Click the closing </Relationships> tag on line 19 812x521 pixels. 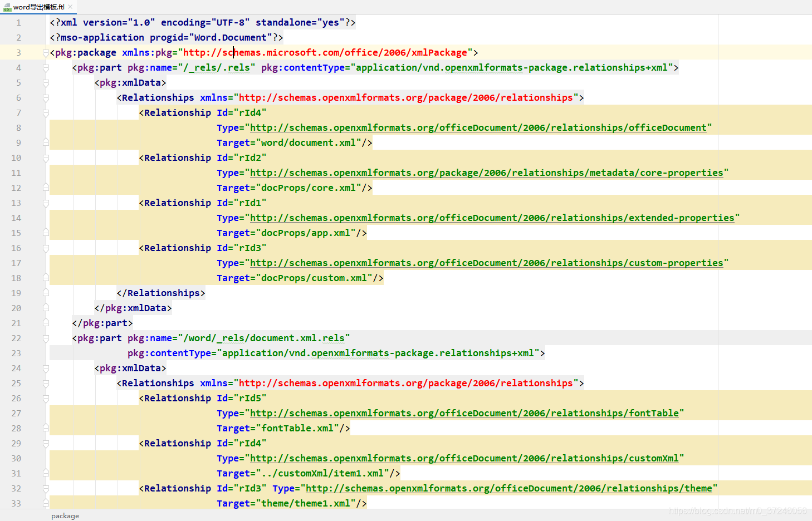pyautogui.click(x=161, y=293)
